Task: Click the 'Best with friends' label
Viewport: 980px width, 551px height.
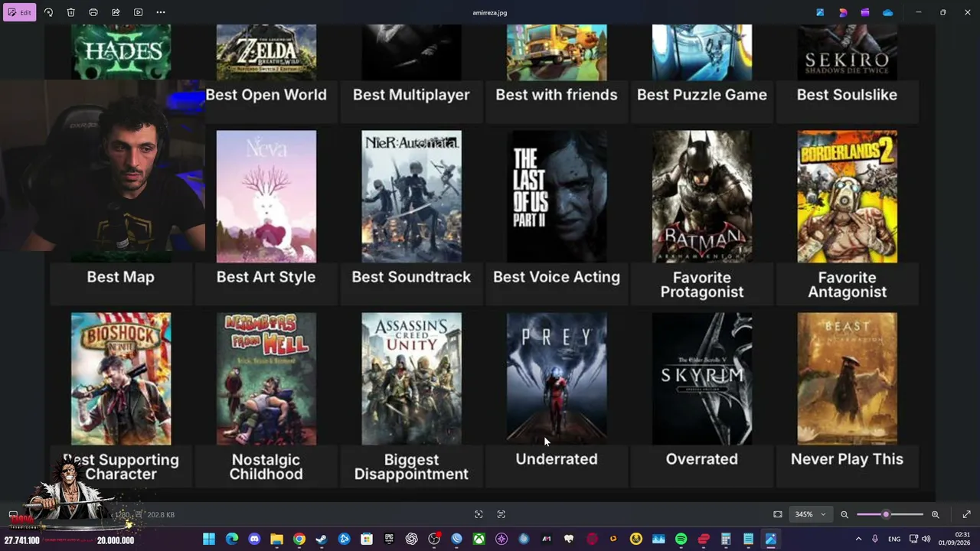Action: click(557, 95)
